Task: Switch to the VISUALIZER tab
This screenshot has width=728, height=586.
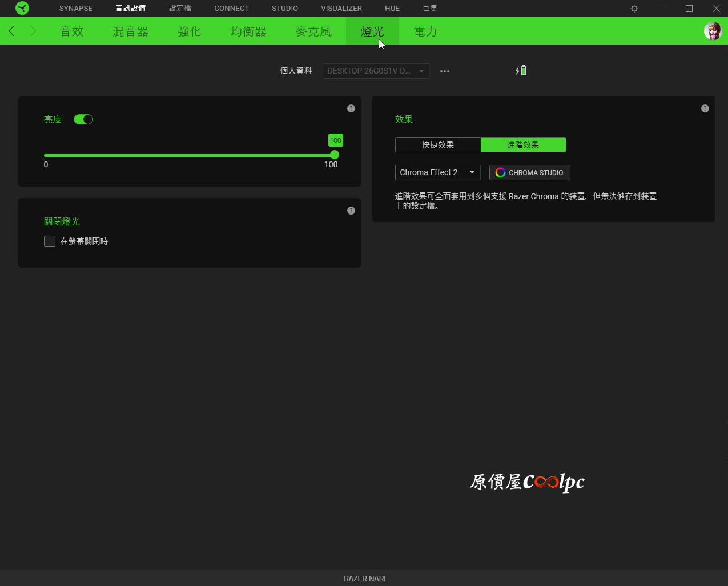Action: [341, 9]
